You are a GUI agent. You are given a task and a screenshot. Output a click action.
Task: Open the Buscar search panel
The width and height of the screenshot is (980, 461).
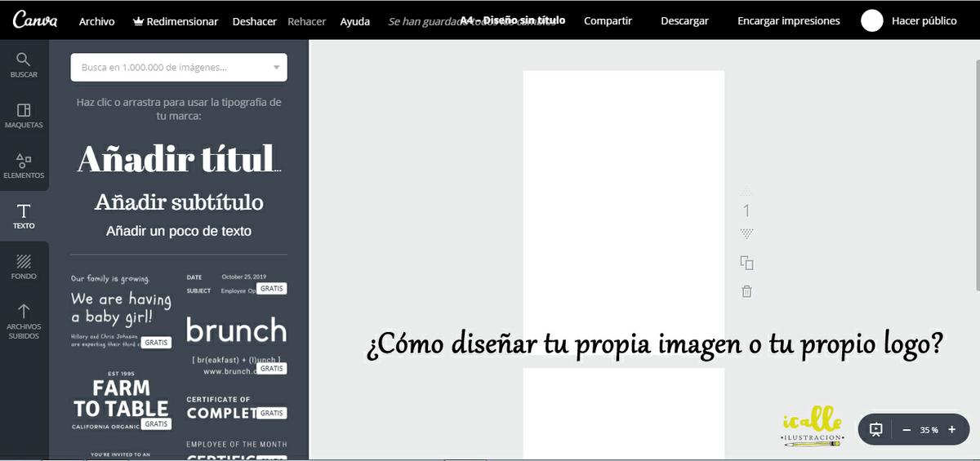click(x=24, y=64)
